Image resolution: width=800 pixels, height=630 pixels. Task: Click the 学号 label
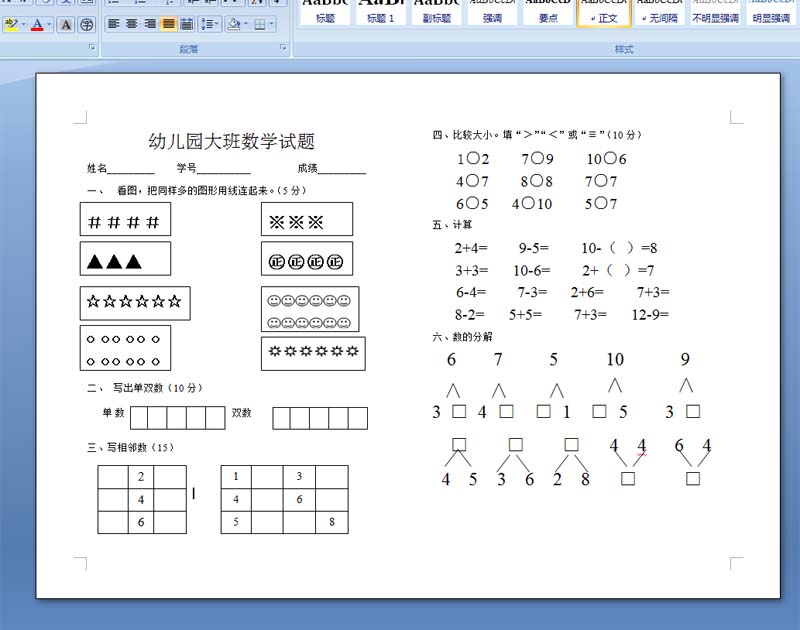coord(186,168)
